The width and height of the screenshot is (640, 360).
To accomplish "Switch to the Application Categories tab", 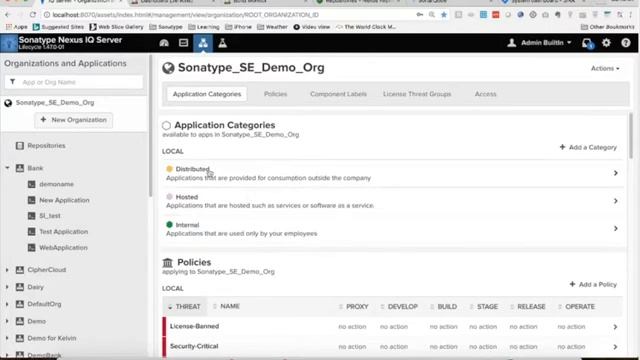I will coord(207,94).
